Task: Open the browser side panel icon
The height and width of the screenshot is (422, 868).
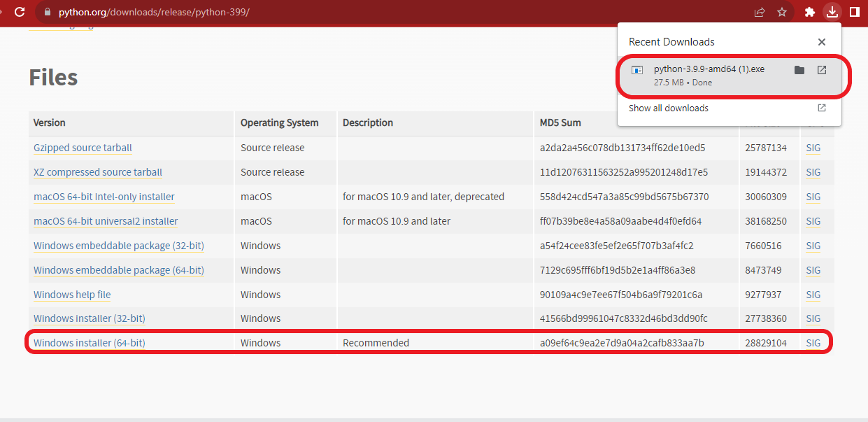Action: coord(854,12)
